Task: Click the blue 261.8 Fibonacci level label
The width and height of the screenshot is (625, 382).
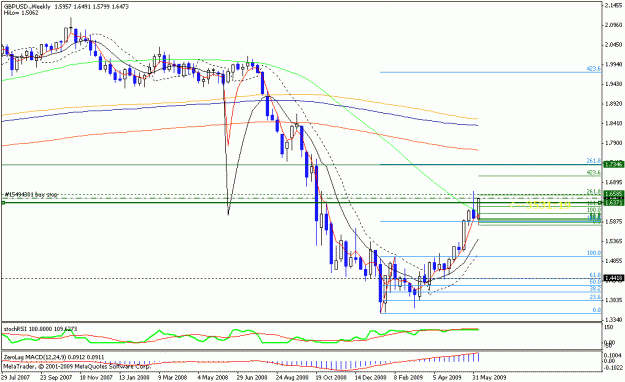Action: [x=594, y=161]
